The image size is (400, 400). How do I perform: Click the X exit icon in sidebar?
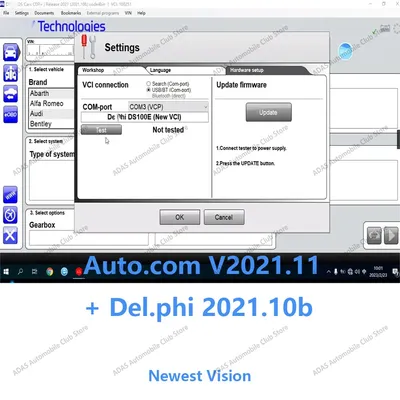[10, 236]
